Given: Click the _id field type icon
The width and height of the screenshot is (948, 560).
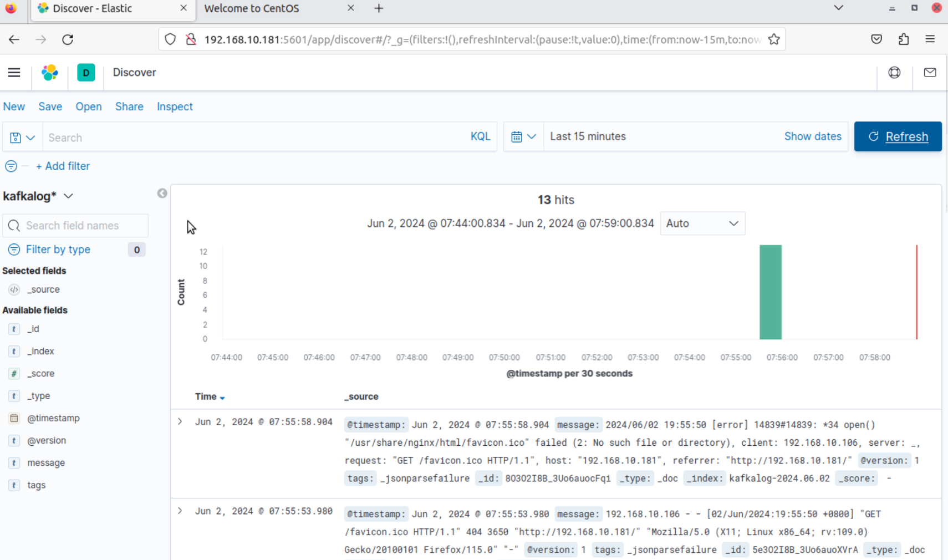Looking at the screenshot, I should [14, 329].
